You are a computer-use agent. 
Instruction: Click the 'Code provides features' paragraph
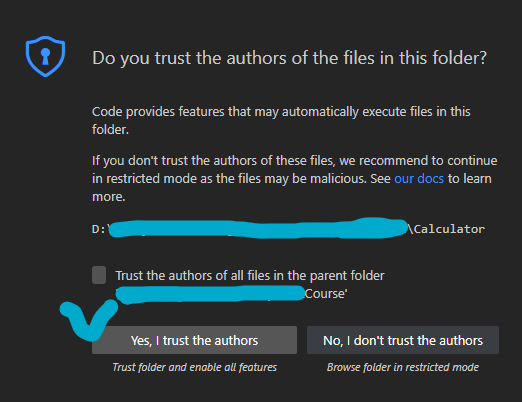[281, 120]
